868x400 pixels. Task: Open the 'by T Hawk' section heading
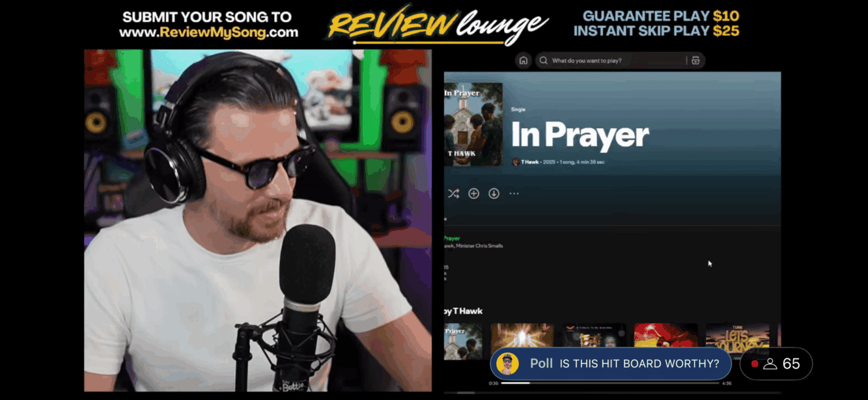coord(464,311)
